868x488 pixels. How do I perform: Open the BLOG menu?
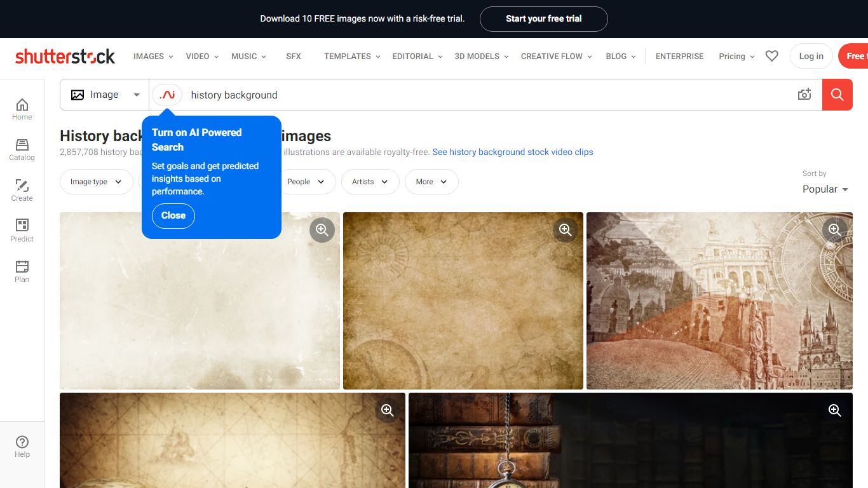pyautogui.click(x=621, y=57)
